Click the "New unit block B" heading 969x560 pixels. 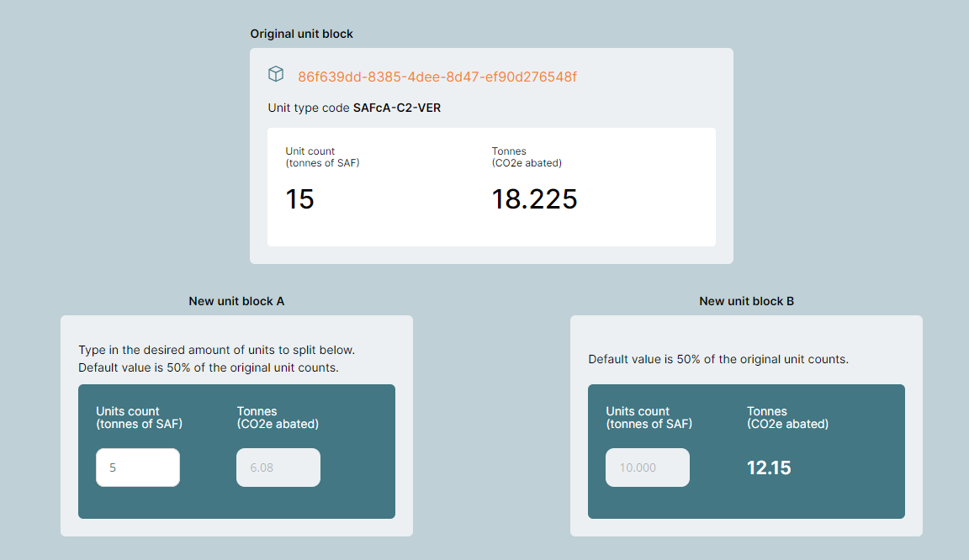pyautogui.click(x=746, y=301)
